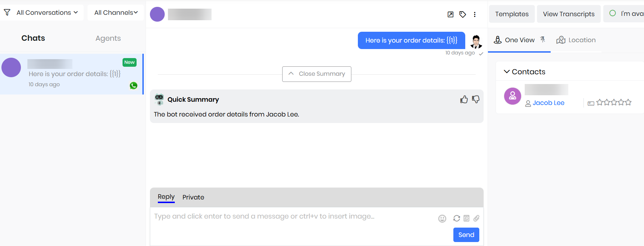Click the thumbs up on Quick Summary
Image resolution: width=644 pixels, height=246 pixels.
tap(464, 100)
